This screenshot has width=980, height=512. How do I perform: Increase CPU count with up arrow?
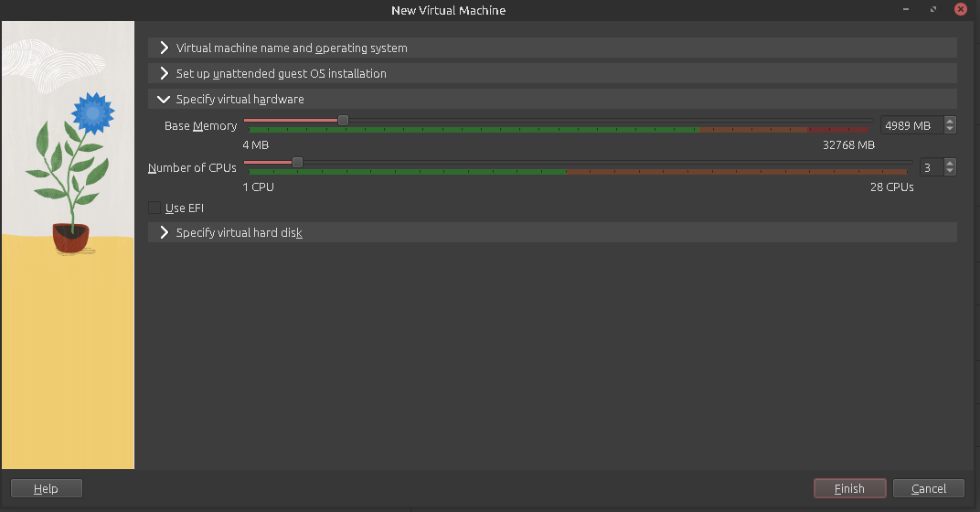coord(950,163)
